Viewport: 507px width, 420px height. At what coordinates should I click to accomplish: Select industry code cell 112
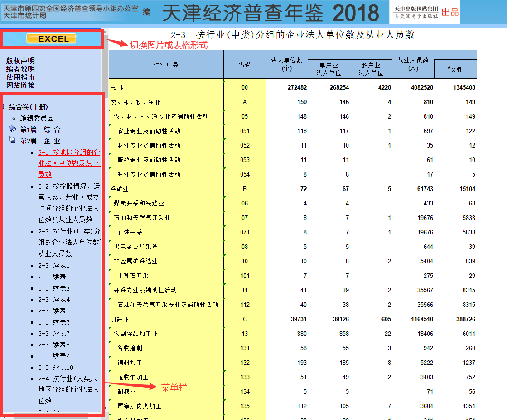coord(245,305)
